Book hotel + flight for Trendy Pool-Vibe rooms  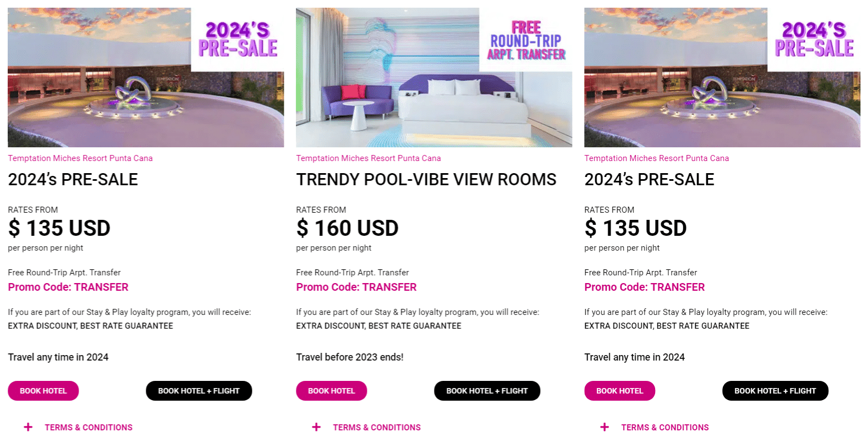tap(487, 391)
